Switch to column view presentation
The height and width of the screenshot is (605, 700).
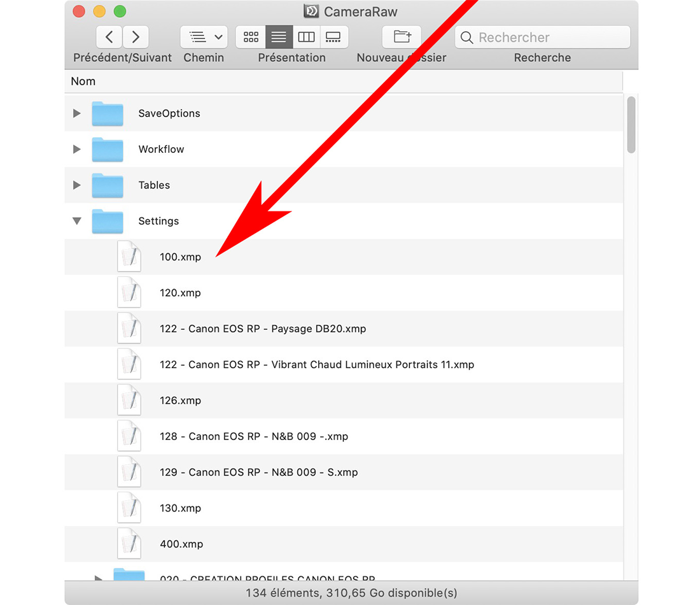coord(306,37)
